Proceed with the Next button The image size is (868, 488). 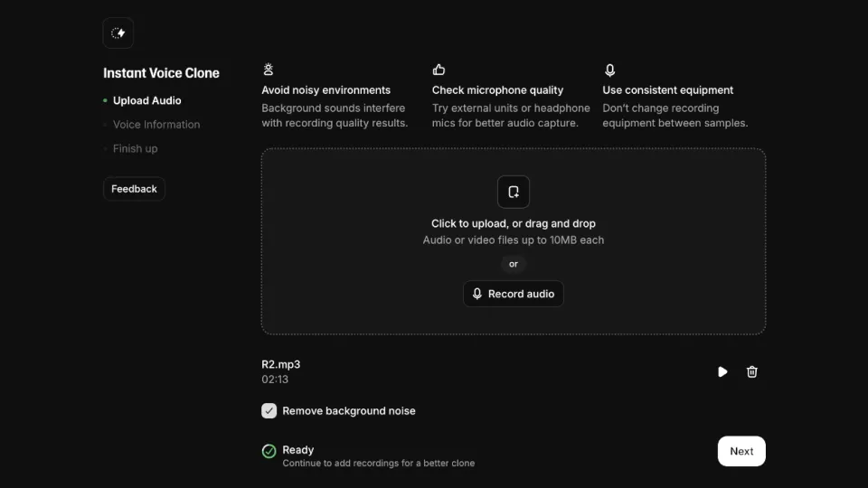(741, 451)
